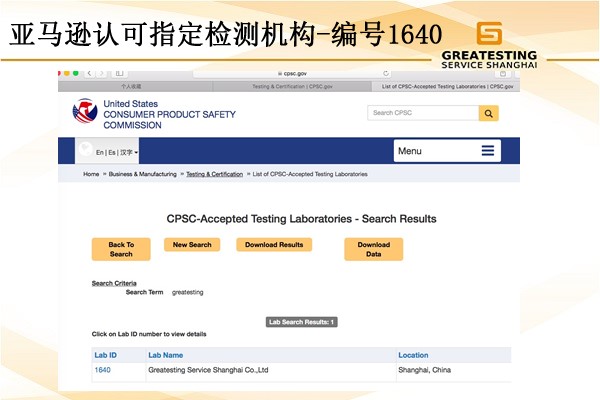This screenshot has width=600, height=400.
Task: Click the Safari share icon
Action: click(x=503, y=73)
